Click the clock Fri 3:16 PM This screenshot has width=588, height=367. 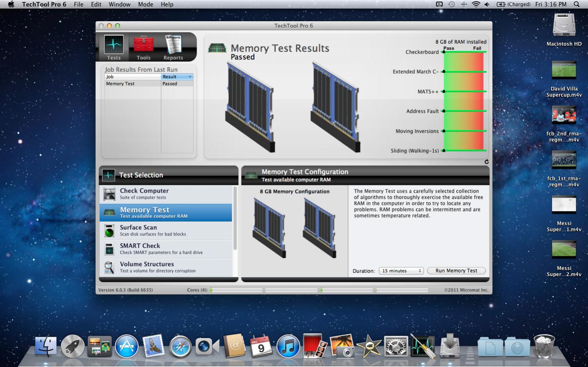(551, 4)
